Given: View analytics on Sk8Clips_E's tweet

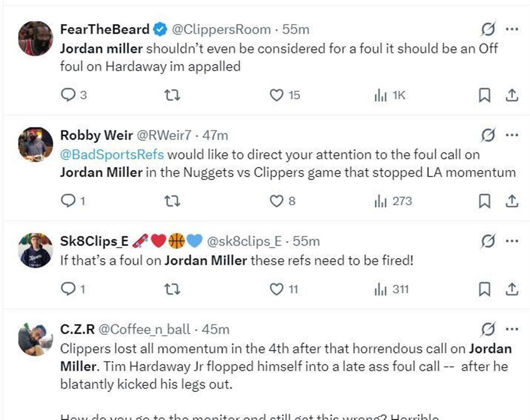Looking at the screenshot, I should pos(381,289).
